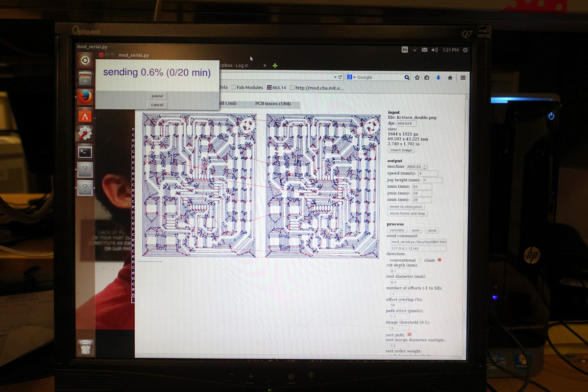Viewport: 588px width, 392px height.
Task: Close the Dropbox - Log in tab
Action: coord(265,65)
